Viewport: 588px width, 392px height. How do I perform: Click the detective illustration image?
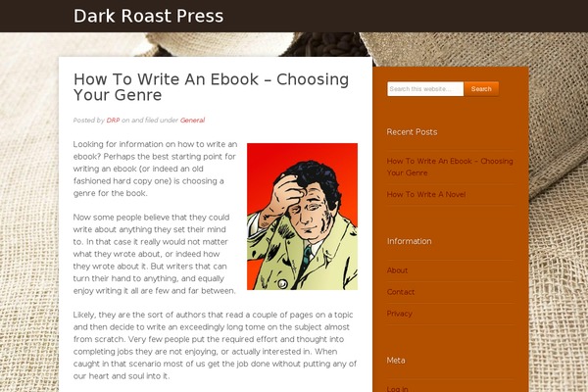302,217
